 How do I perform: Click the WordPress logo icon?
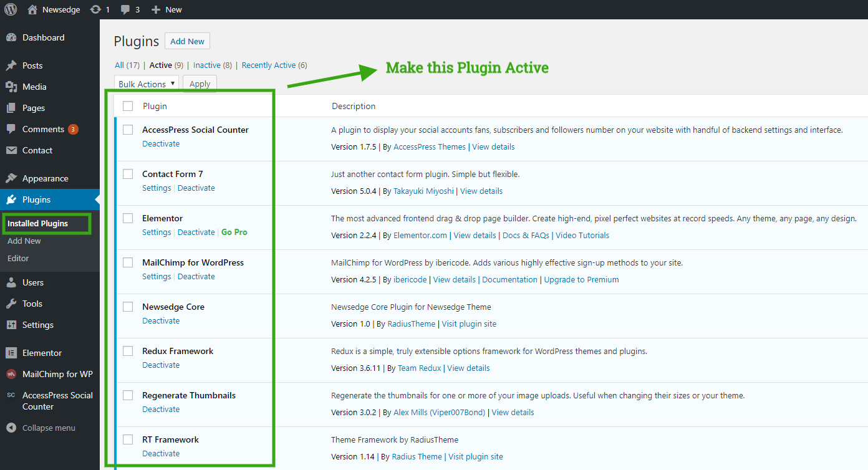11,9
